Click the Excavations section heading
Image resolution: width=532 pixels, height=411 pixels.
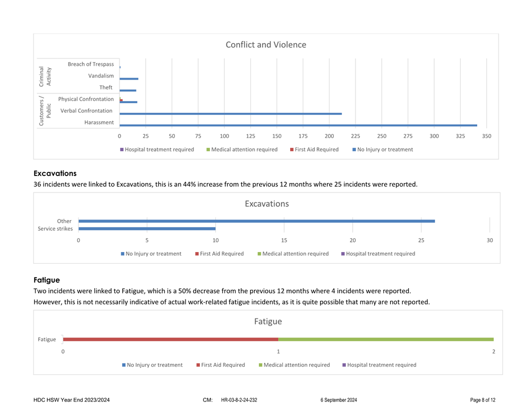pos(55,173)
